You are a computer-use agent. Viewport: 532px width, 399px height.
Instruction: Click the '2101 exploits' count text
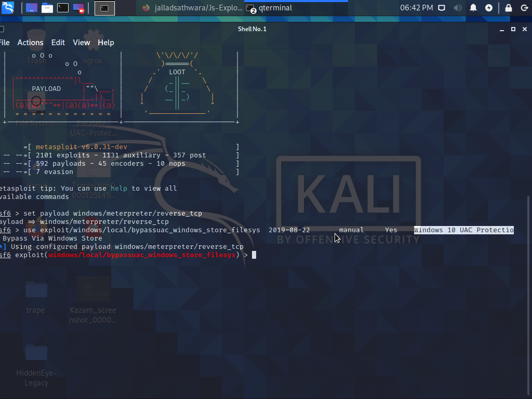point(63,155)
